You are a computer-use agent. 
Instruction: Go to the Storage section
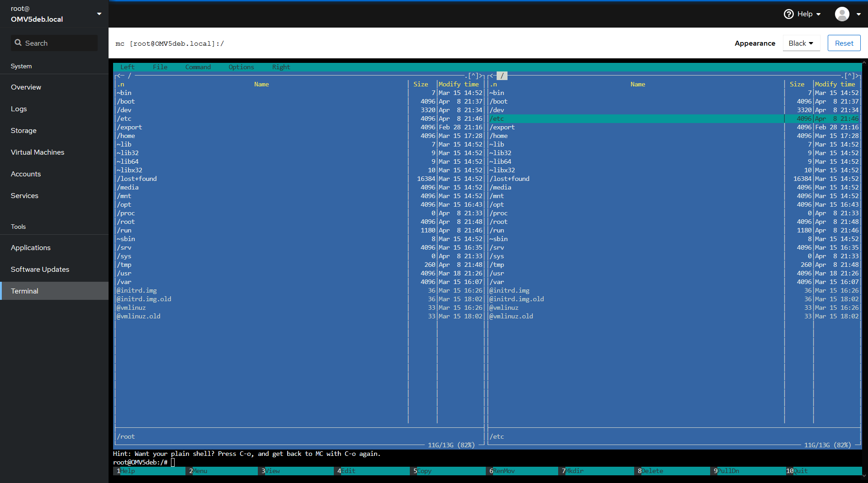[54, 131]
